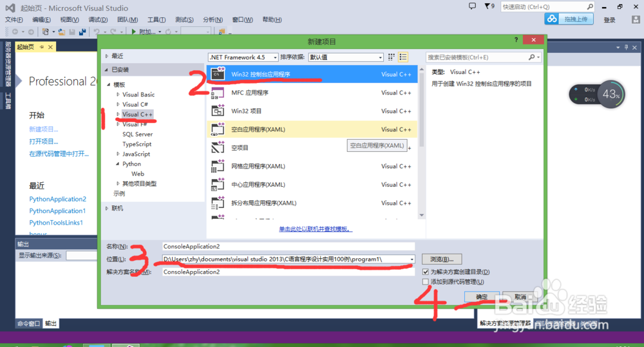
Task: Pin the 起始页 tab
Action: (x=41, y=47)
